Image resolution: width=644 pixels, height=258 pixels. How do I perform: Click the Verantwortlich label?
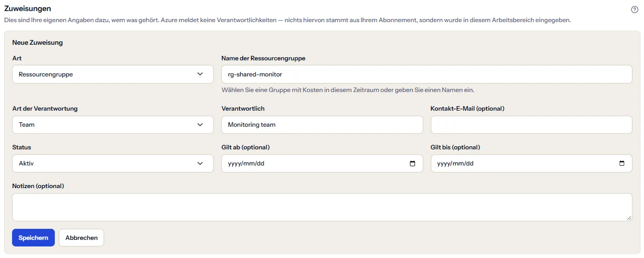click(243, 109)
